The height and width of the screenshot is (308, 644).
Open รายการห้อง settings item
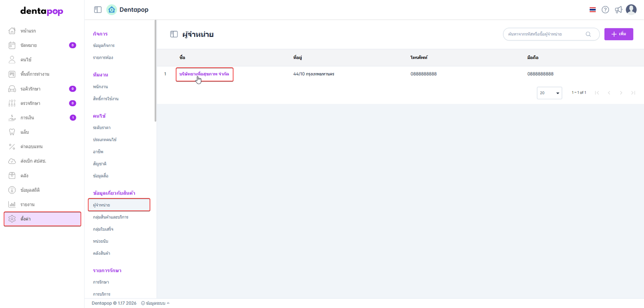(x=103, y=57)
